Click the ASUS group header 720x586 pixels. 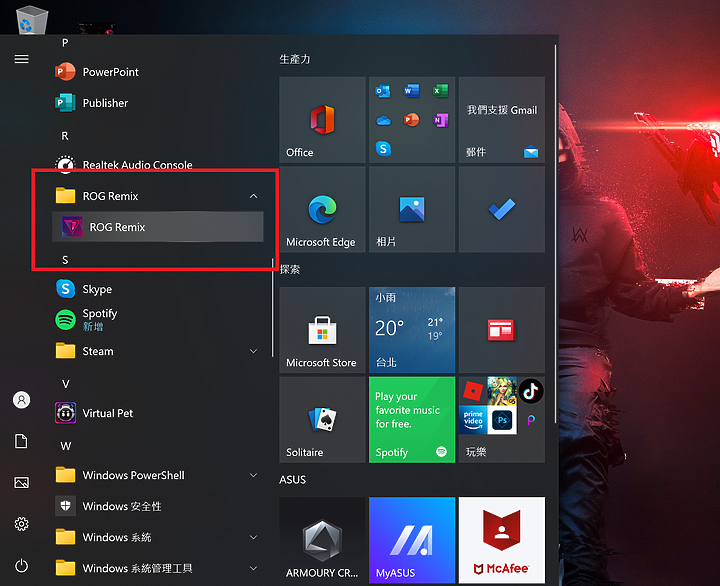click(292, 480)
